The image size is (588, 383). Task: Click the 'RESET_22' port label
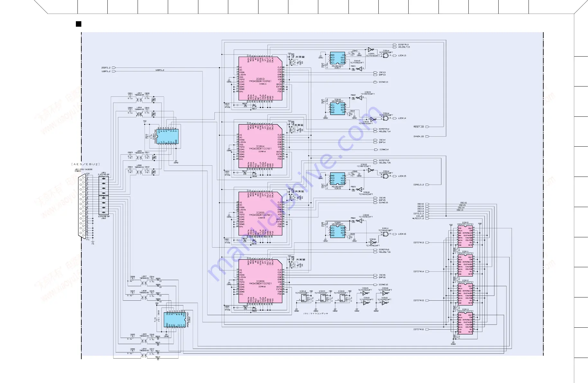(419, 127)
